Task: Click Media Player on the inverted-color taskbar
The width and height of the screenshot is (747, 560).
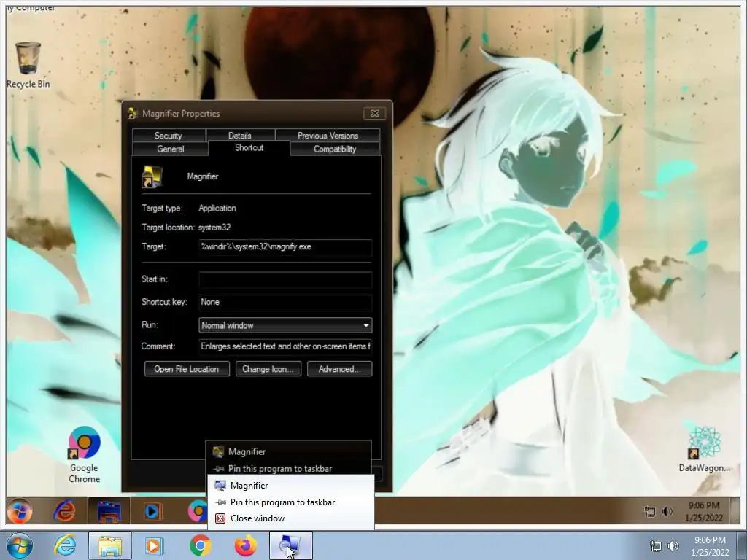Action: (x=152, y=511)
